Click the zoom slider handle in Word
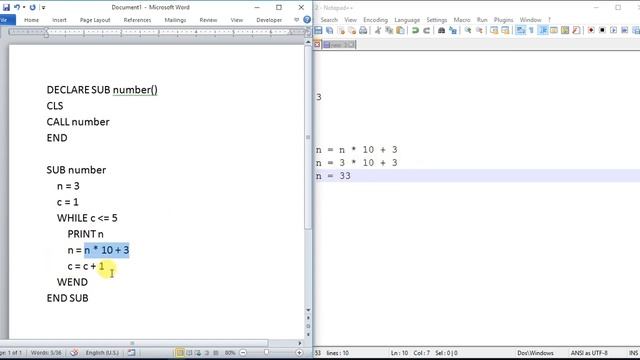This screenshot has height=360, width=640. (266, 353)
